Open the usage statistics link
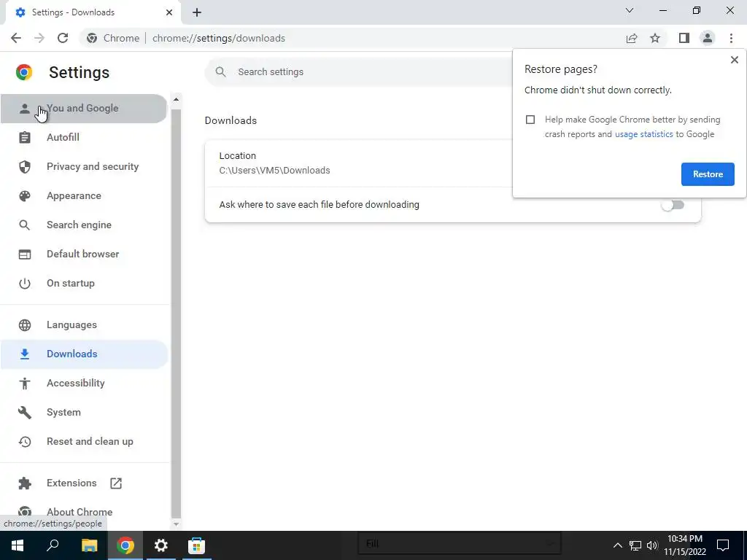747x560 pixels. 643,134
